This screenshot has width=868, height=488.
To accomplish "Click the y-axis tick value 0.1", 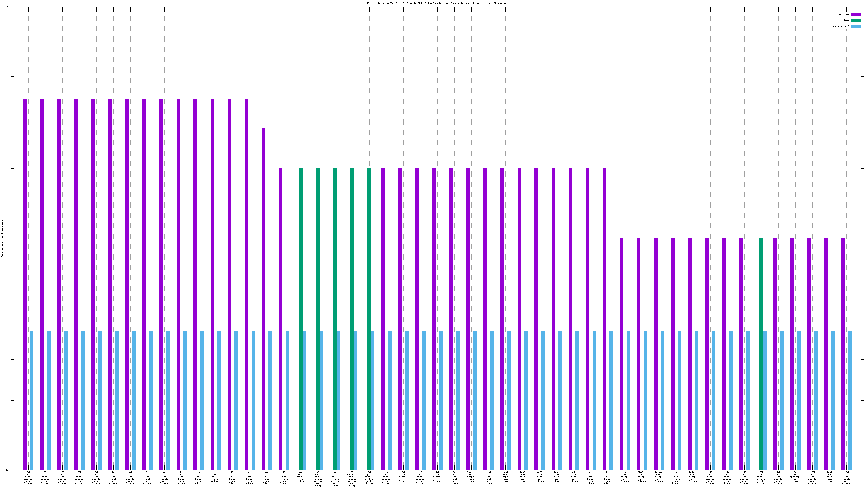I will click(8, 470).
